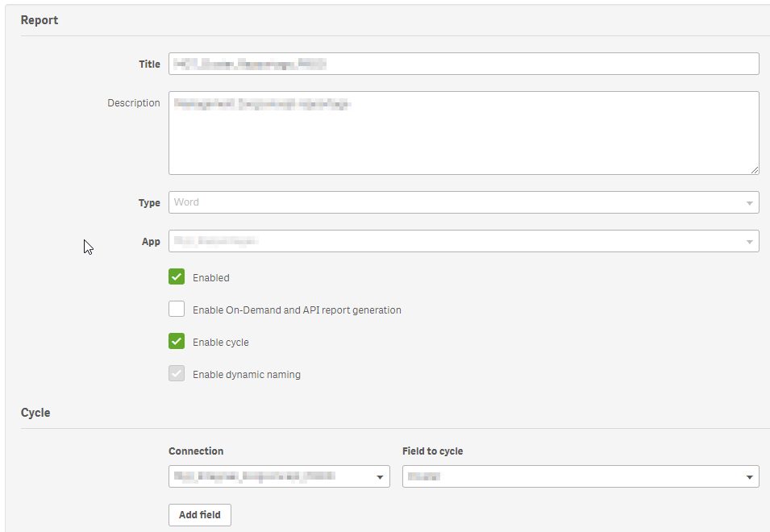This screenshot has height=532, width=770.
Task: Uncheck the Enabled checkbox
Action: click(x=177, y=277)
